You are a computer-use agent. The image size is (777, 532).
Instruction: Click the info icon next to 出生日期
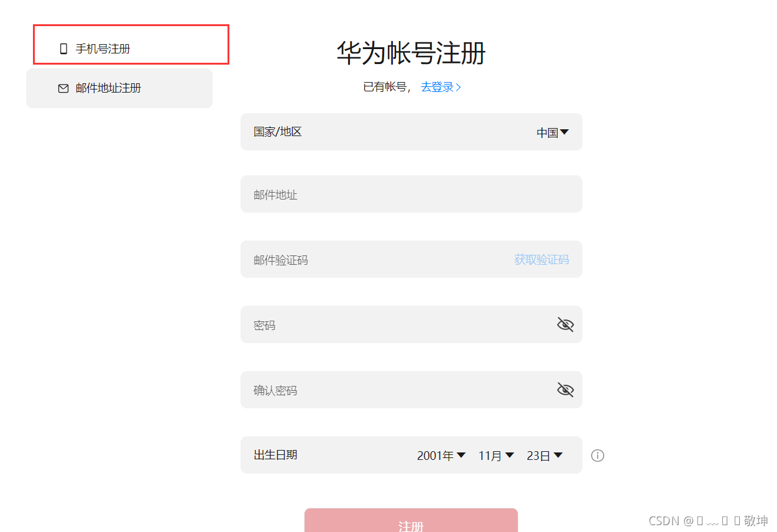(x=597, y=456)
